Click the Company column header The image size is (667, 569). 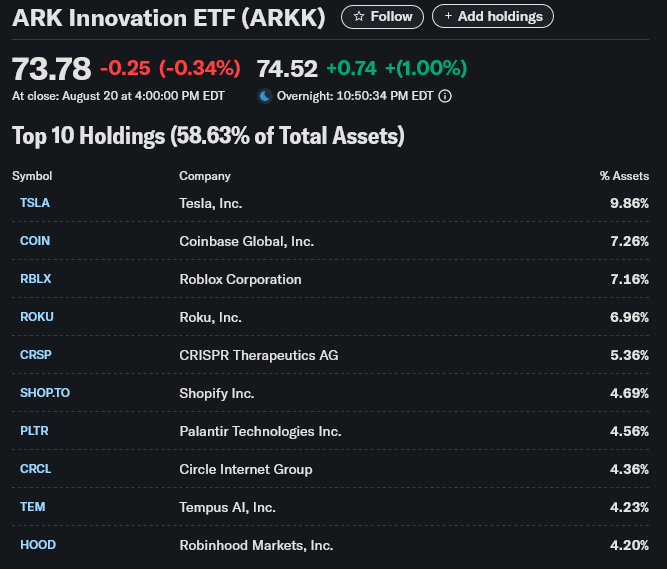205,176
